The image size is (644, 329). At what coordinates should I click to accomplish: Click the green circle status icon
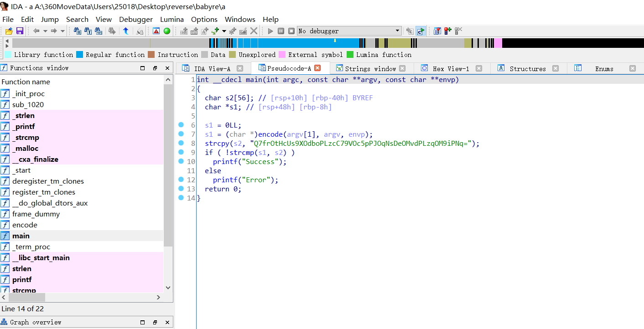click(x=167, y=31)
